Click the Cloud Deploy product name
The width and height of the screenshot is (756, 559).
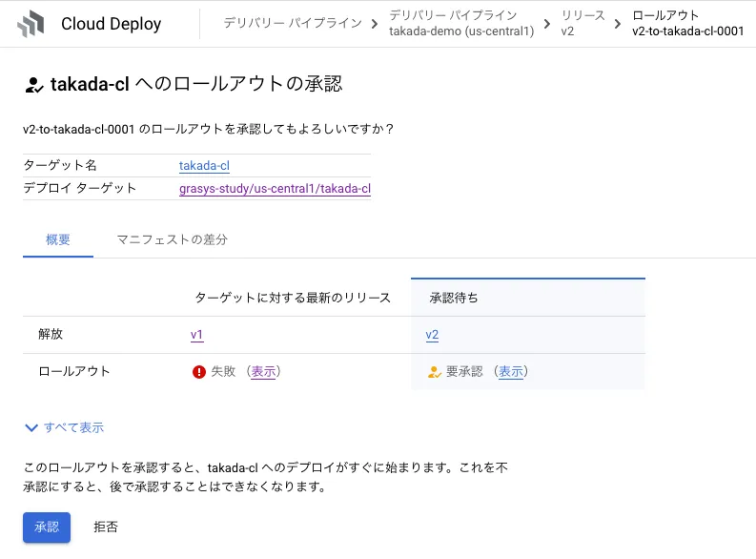point(111,24)
